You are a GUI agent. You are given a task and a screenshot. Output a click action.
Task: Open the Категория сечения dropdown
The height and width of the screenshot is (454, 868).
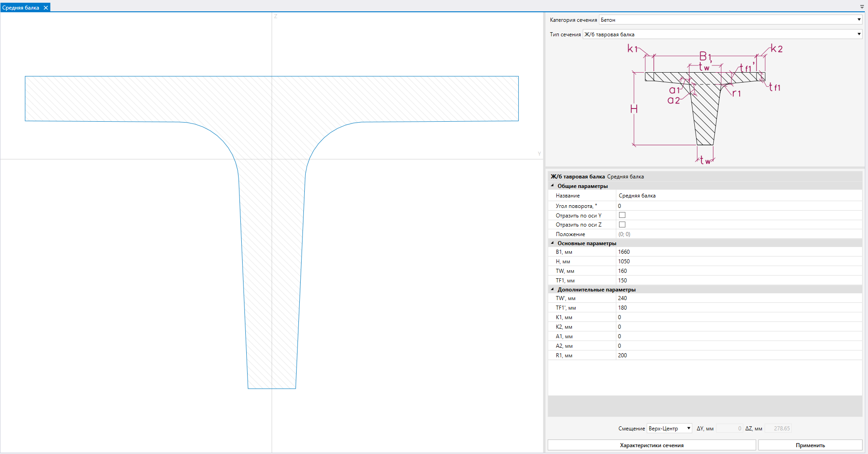[x=731, y=20]
